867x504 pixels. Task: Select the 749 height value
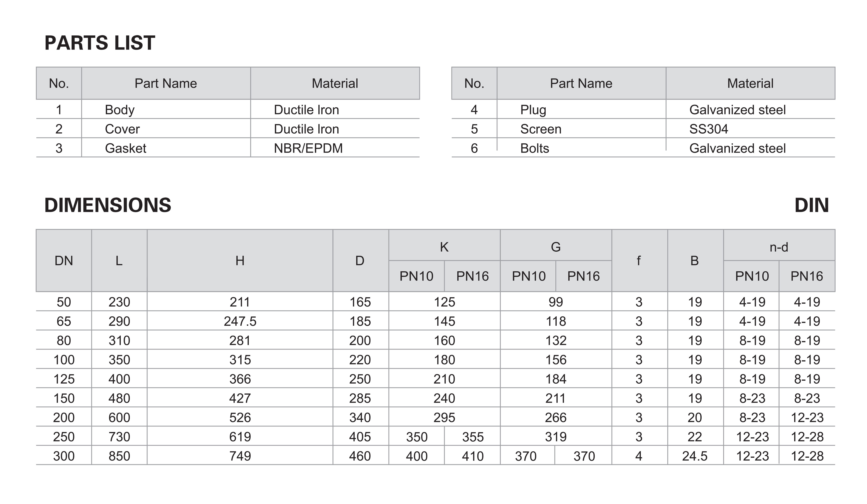click(x=240, y=456)
